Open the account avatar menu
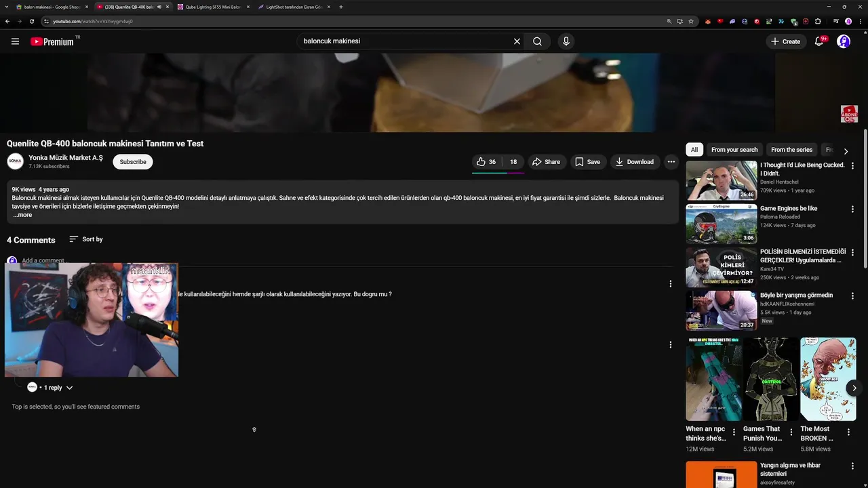The image size is (868, 488). 844,41
